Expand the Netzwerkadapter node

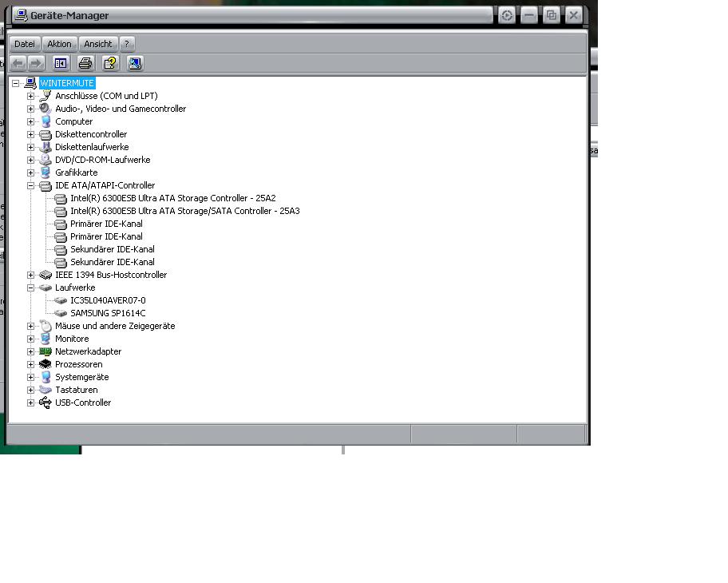tap(30, 351)
